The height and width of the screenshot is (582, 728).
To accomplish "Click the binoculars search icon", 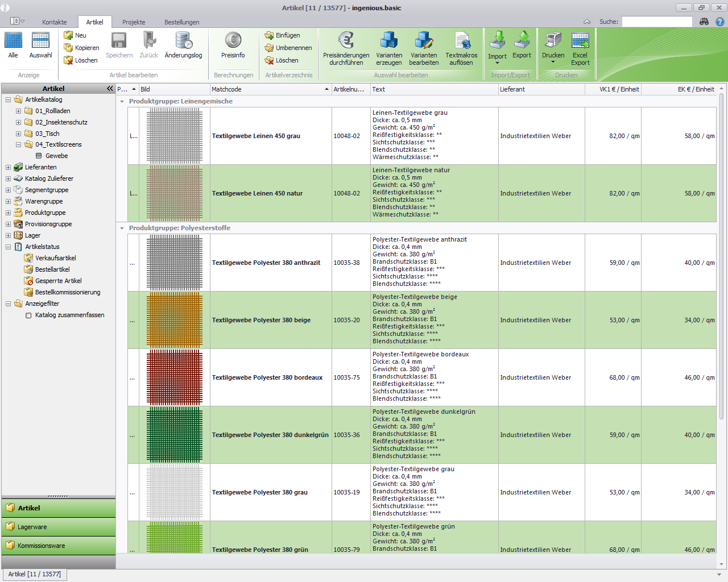I will click(704, 22).
